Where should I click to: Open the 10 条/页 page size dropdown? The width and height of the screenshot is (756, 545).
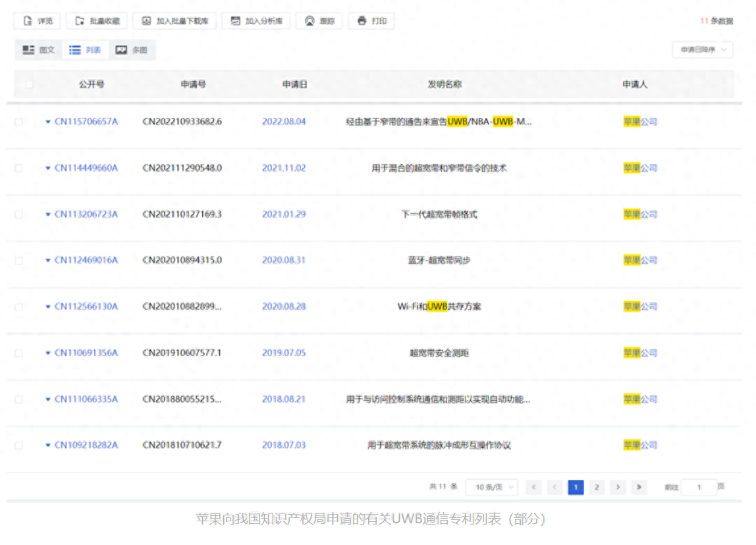point(493,487)
